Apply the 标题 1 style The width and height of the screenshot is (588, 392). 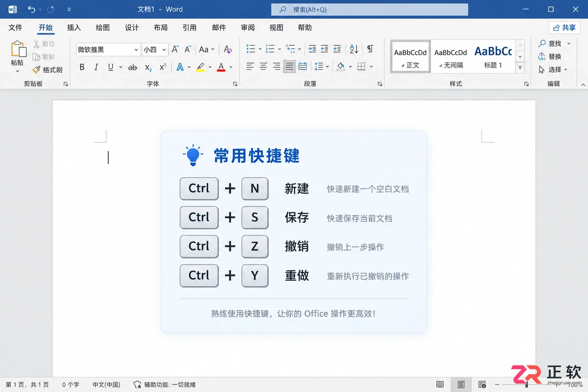point(493,57)
